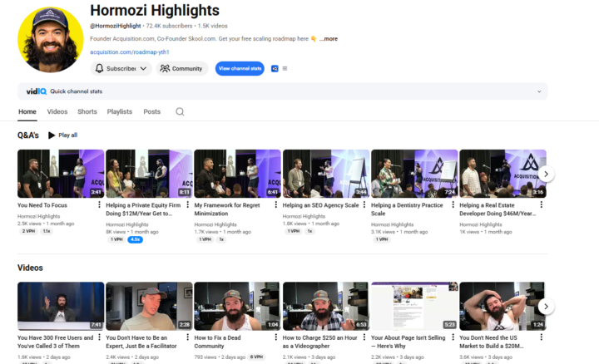599x364 pixels.
Task: Open options menu for Private Equity Firm video
Action: coord(187,205)
